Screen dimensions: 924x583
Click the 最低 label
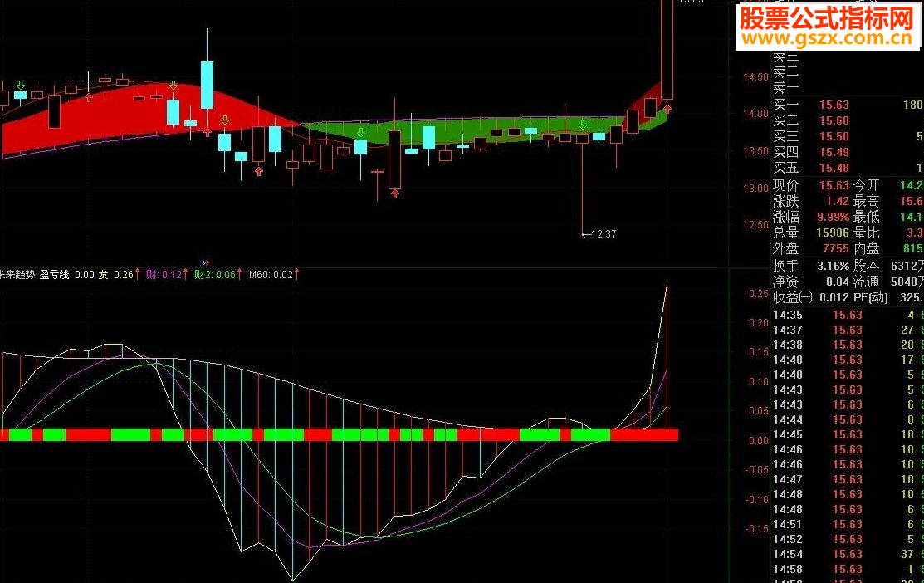(866, 218)
